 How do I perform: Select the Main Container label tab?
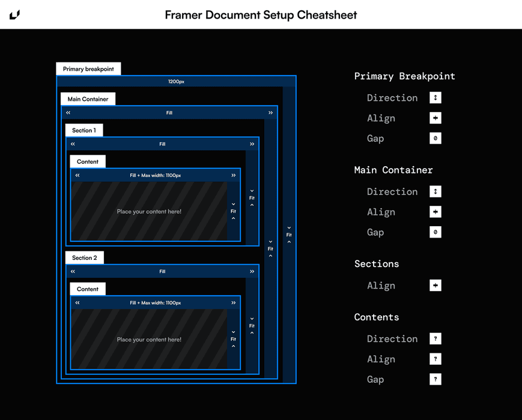tap(88, 99)
